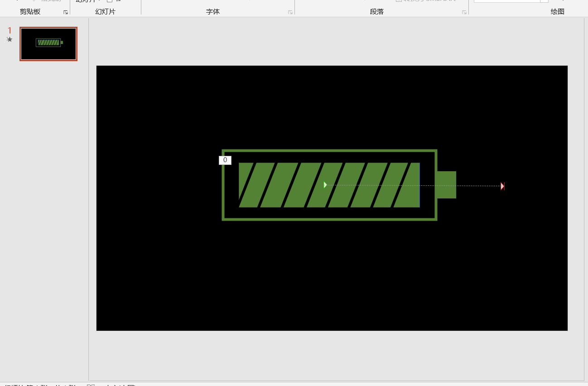Viewport: 588px width, 386px height.
Task: Click the animation order tag labeled 0
Action: coord(225,160)
